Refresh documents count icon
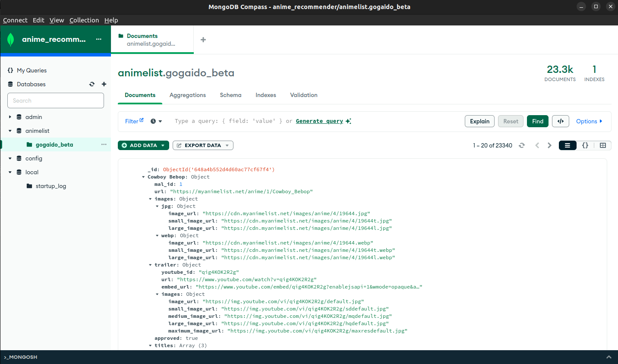 tap(522, 145)
